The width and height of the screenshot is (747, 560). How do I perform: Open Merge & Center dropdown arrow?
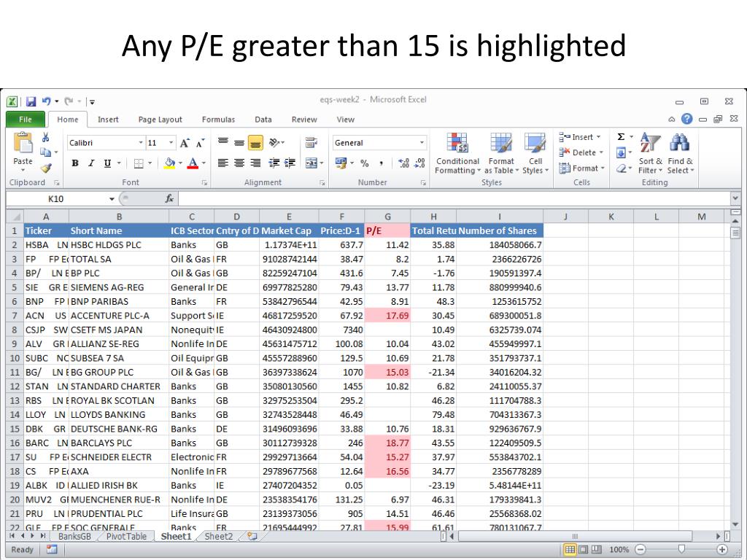point(322,163)
